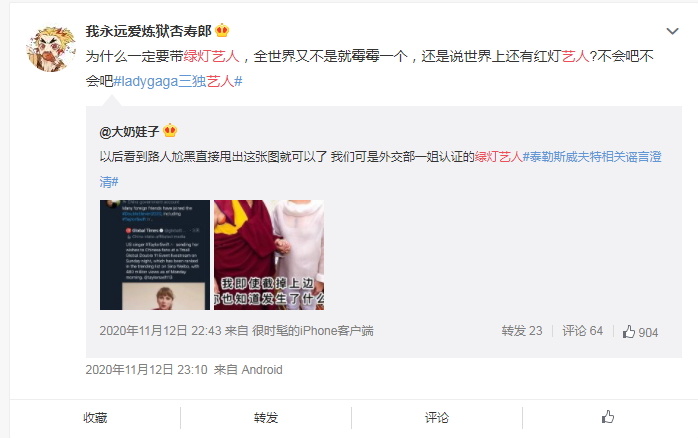
Task: Select 转发 in bottom action bar
Action: 266,418
